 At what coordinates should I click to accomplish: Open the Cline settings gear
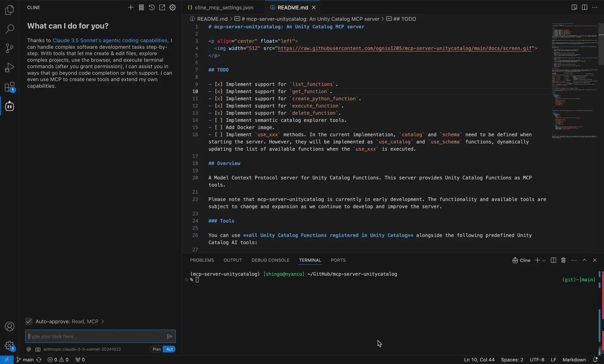point(172,7)
